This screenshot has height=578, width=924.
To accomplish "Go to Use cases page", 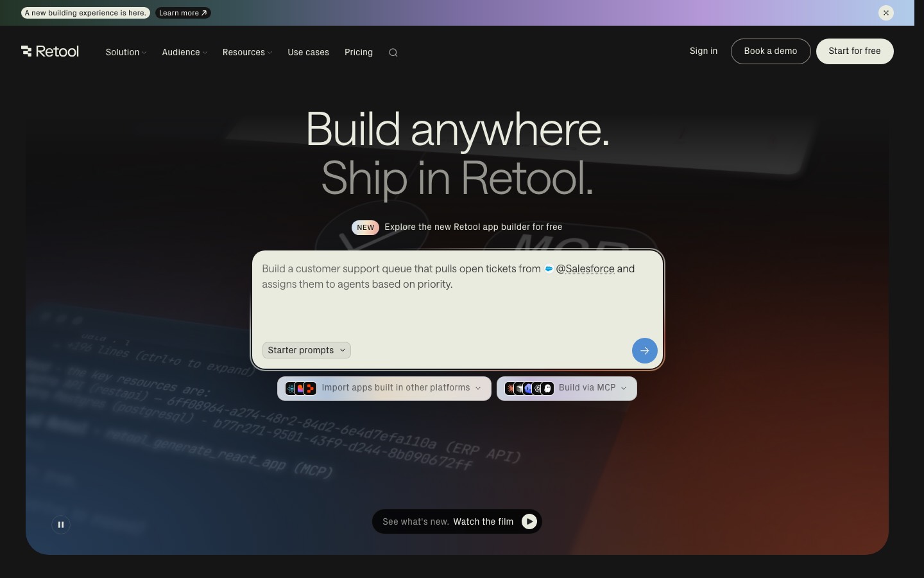I will click(x=309, y=53).
